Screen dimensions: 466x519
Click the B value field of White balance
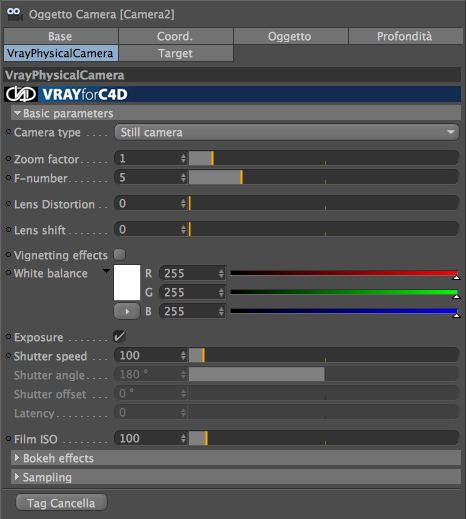tap(188, 312)
